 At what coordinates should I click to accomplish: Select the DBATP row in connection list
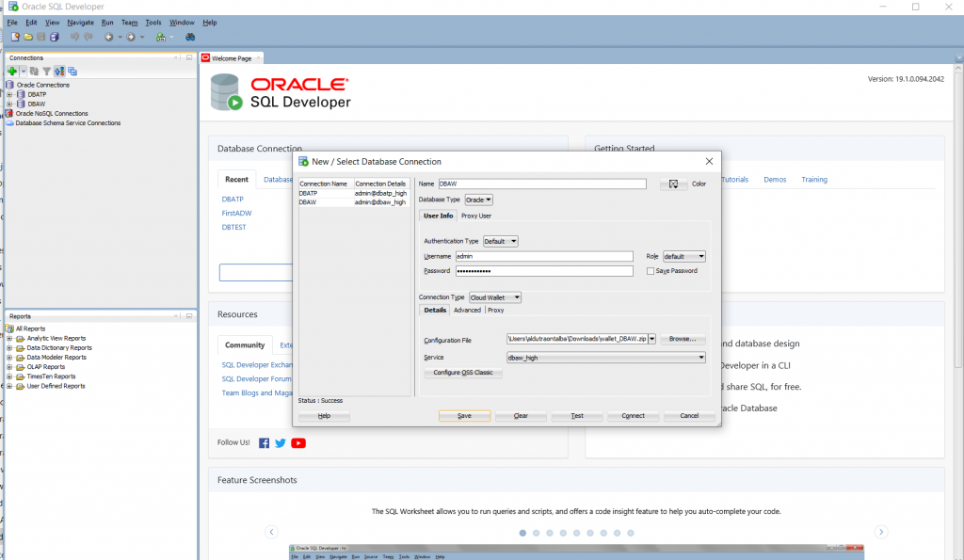pos(354,193)
